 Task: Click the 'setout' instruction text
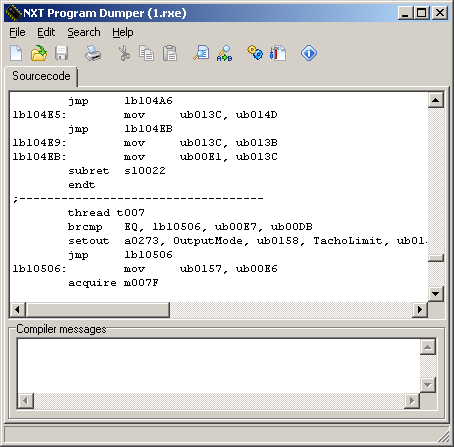[x=89, y=241]
